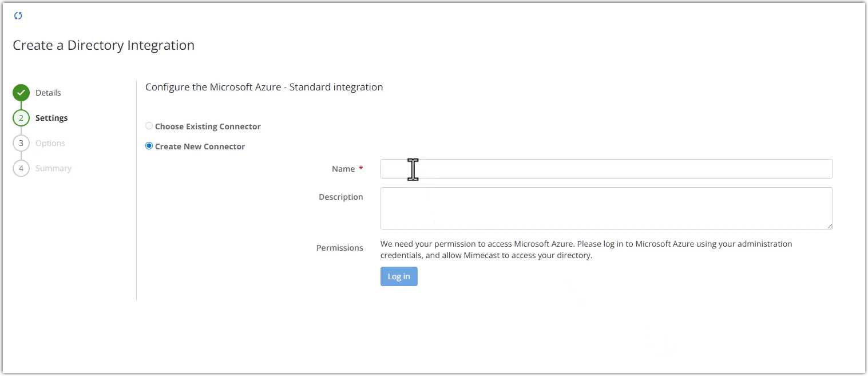Open the Summary step in the wizard sidebar
Screen dimensions: 868x376
pos(53,168)
